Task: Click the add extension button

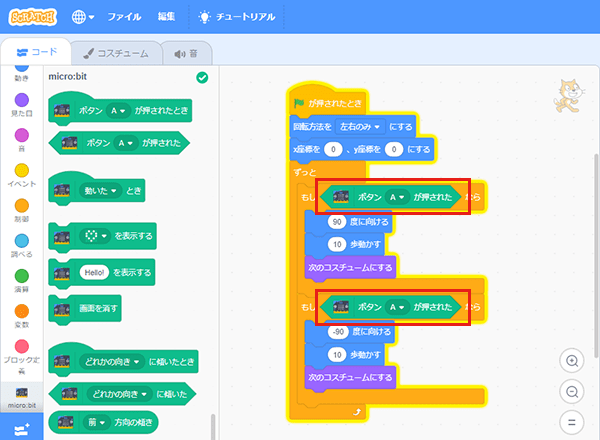Action: [22, 430]
